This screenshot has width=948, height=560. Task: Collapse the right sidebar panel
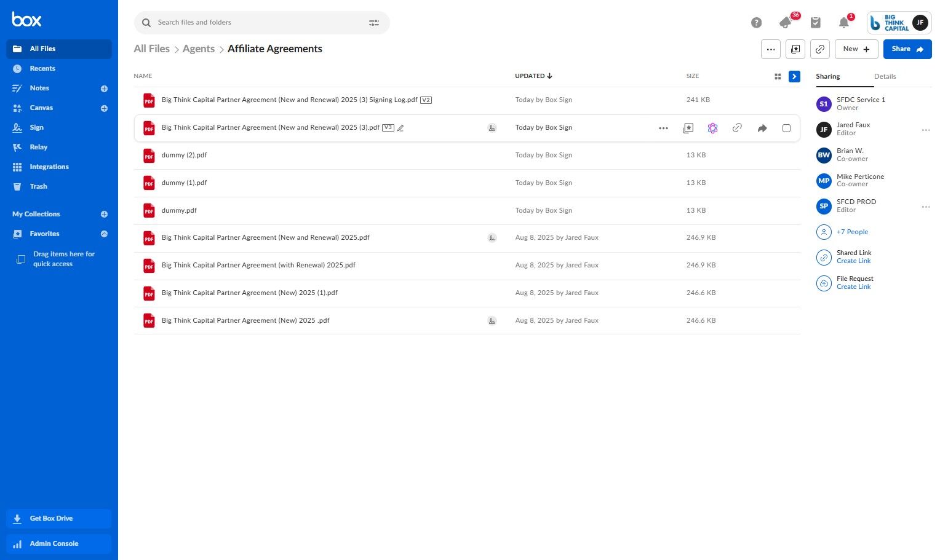(795, 77)
